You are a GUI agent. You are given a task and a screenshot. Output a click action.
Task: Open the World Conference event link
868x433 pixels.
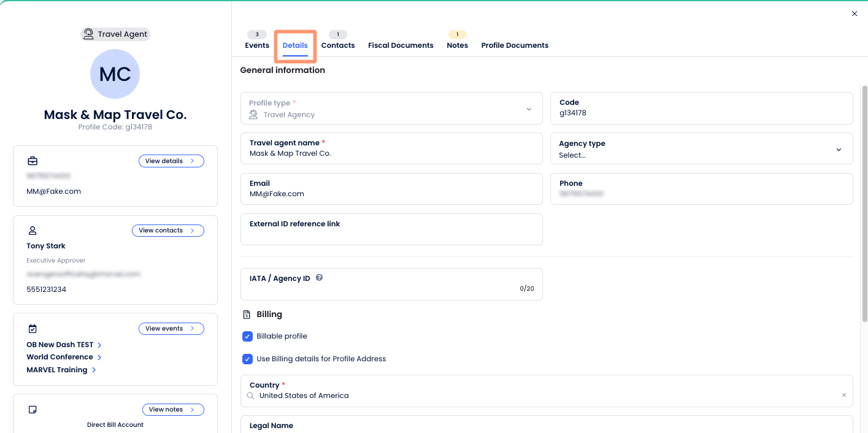(x=60, y=357)
